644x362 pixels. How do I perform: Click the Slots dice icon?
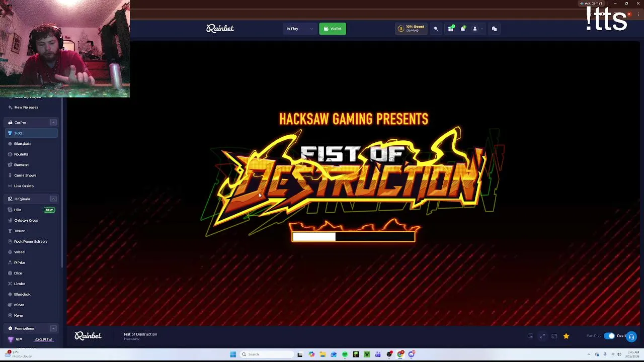click(10, 133)
